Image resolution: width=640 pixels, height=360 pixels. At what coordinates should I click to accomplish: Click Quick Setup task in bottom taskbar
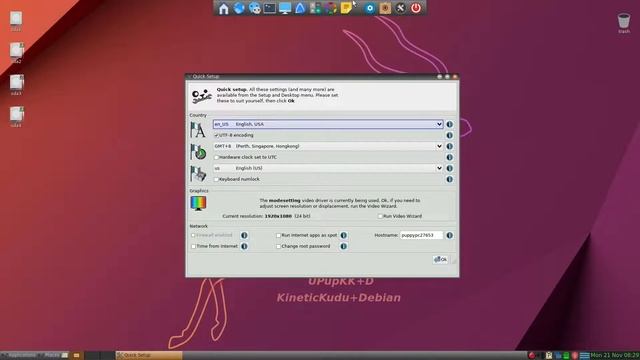[x=149, y=356]
